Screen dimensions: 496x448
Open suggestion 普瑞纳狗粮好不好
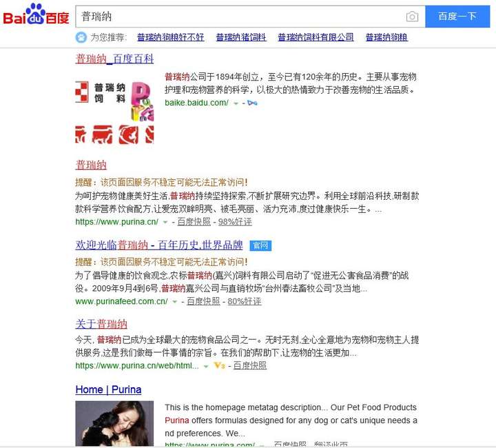171,37
